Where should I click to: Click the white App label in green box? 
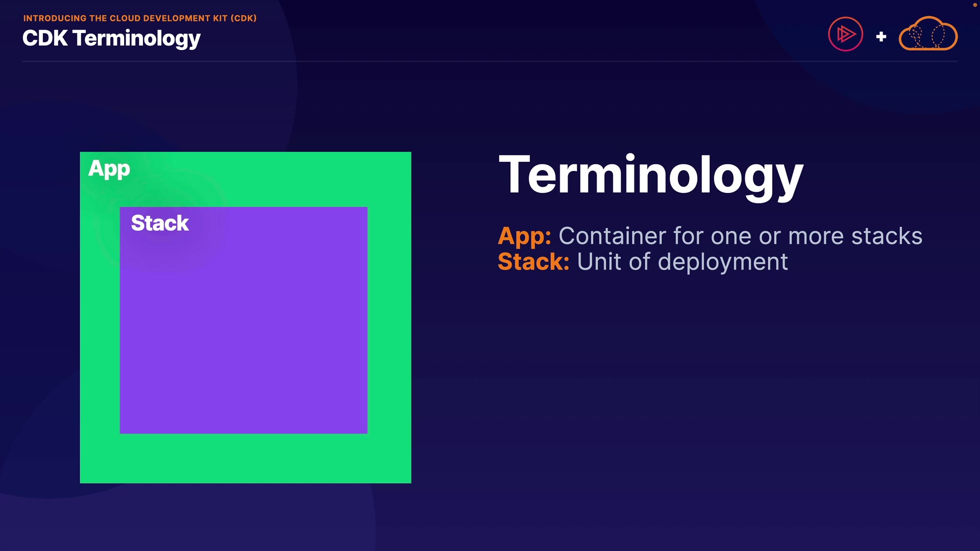pyautogui.click(x=109, y=169)
